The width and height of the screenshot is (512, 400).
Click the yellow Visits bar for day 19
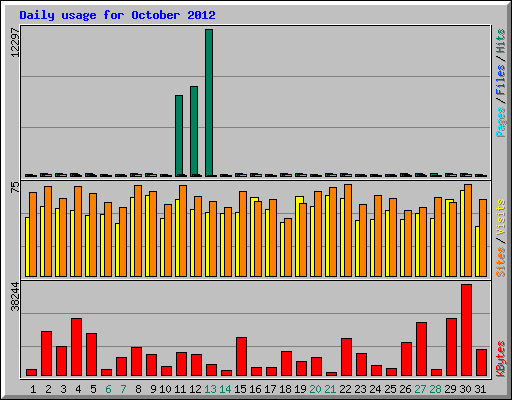point(297,236)
